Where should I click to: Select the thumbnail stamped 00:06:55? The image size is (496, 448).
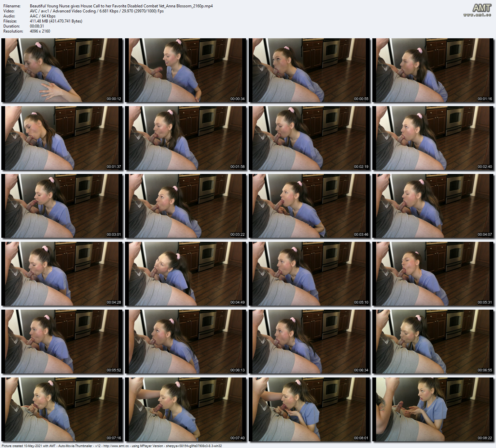click(x=433, y=341)
